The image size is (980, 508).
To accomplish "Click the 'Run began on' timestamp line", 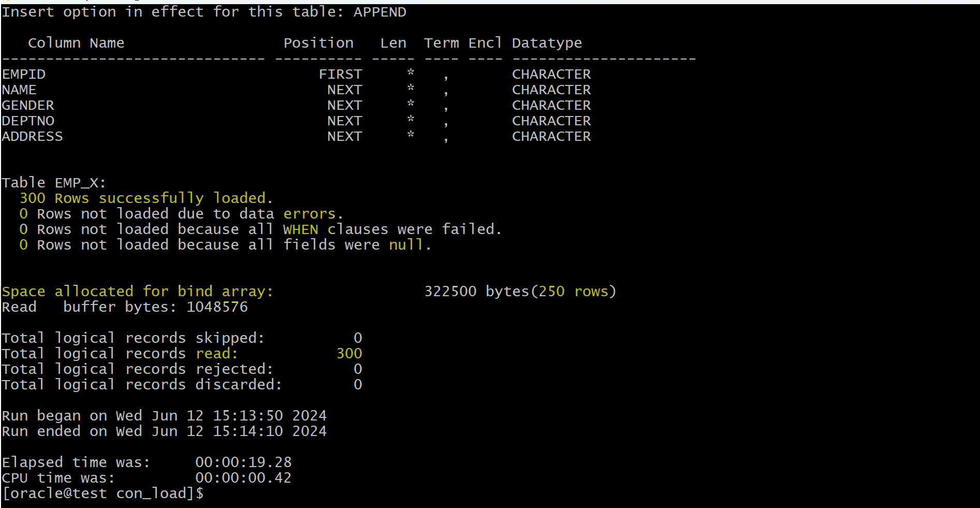I will point(164,416).
